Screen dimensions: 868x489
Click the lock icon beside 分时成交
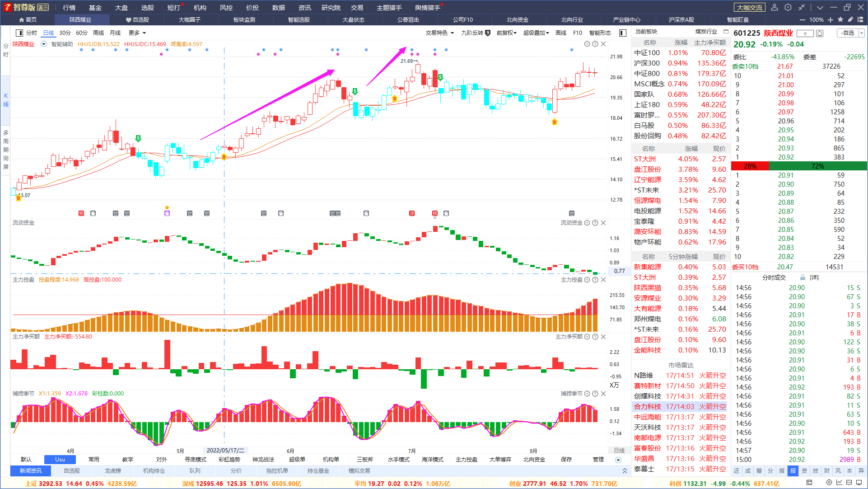pyautogui.click(x=803, y=277)
